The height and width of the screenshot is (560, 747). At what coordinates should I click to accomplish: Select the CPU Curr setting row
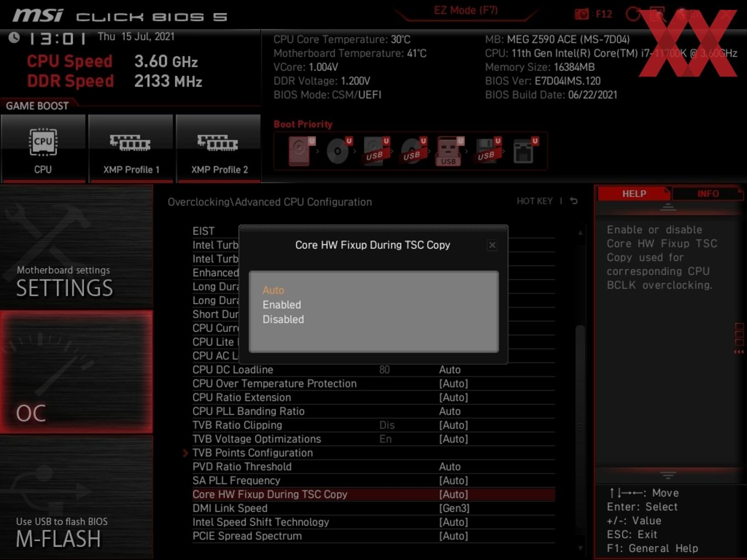click(x=215, y=328)
